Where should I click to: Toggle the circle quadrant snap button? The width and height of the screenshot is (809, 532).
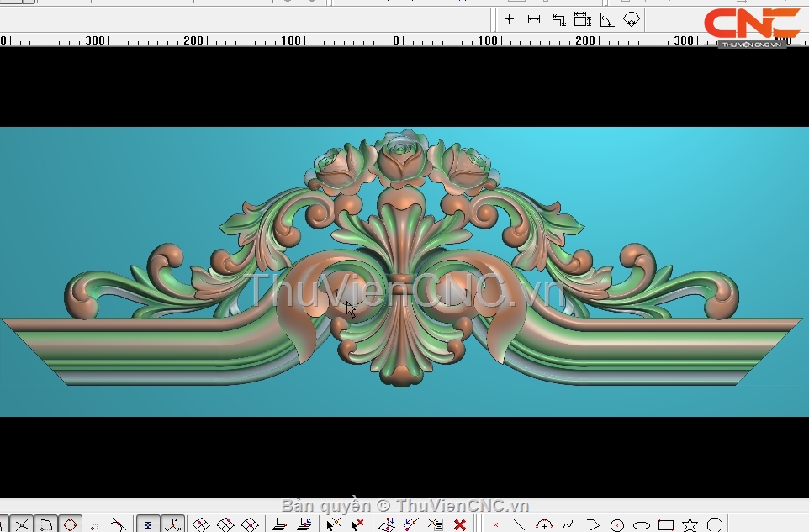tap(70, 525)
